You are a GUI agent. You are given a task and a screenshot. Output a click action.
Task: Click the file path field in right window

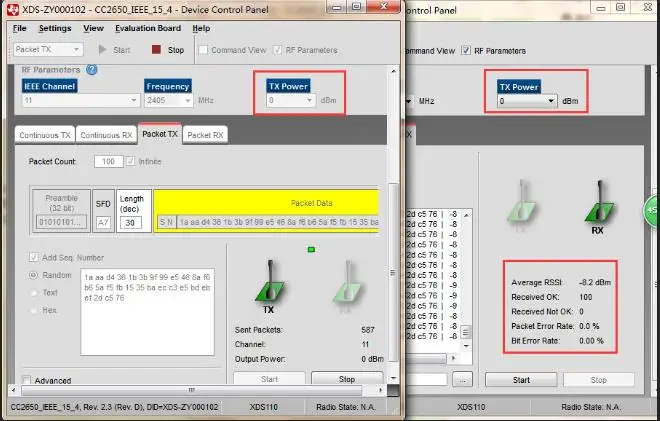427,380
